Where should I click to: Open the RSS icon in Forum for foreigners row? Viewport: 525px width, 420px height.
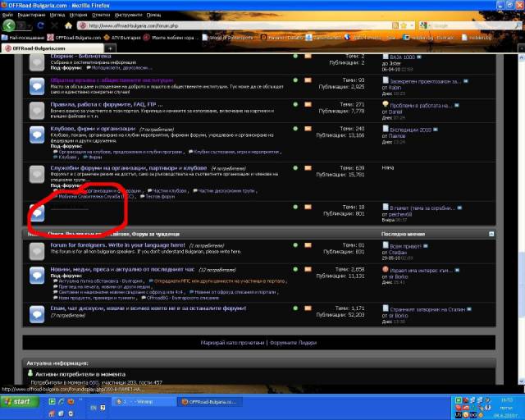(308, 245)
